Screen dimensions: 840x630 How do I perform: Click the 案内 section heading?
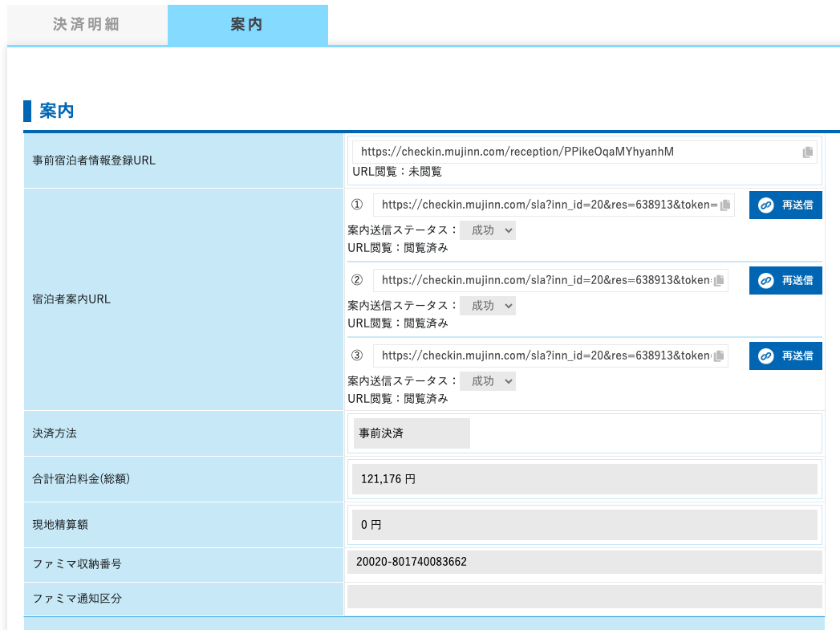56,111
